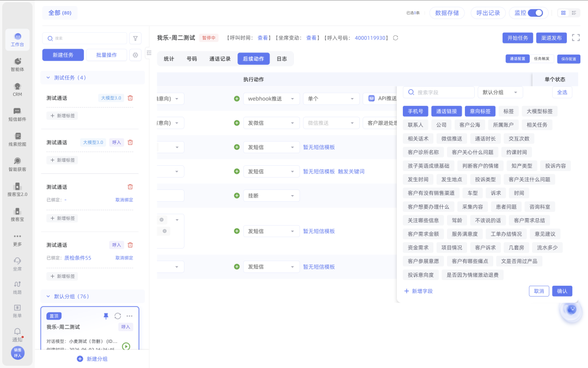
Task: Open the 智能获客 sidebar icon
Action: 17,164
